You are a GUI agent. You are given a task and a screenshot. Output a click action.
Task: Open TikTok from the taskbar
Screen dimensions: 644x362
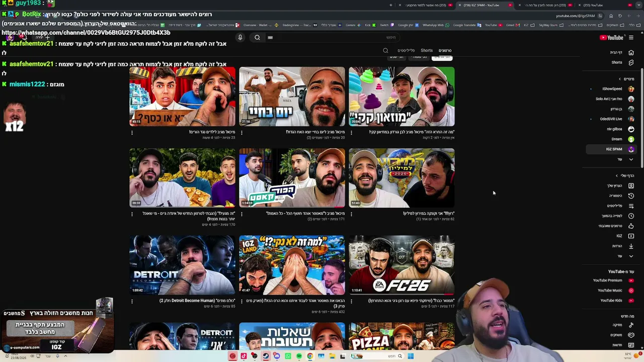(x=244, y=356)
